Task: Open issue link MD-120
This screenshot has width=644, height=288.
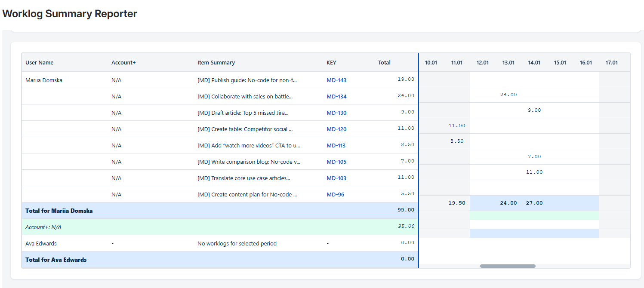Action: [x=336, y=129]
